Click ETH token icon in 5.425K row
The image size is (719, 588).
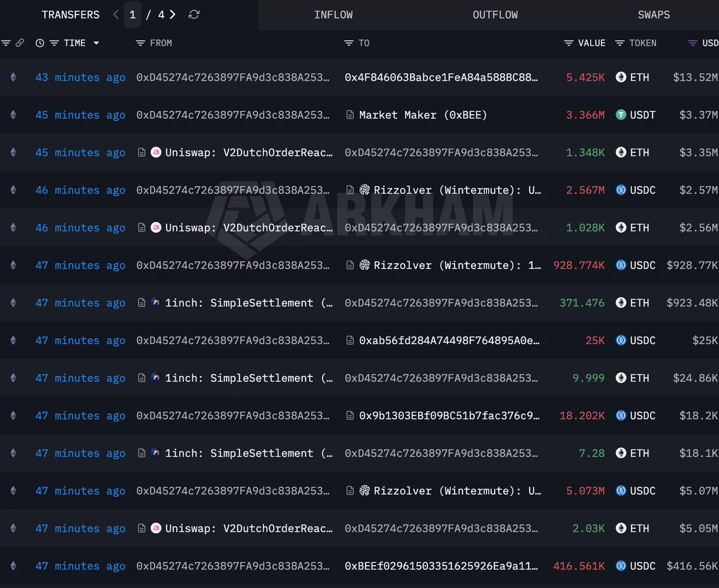621,77
